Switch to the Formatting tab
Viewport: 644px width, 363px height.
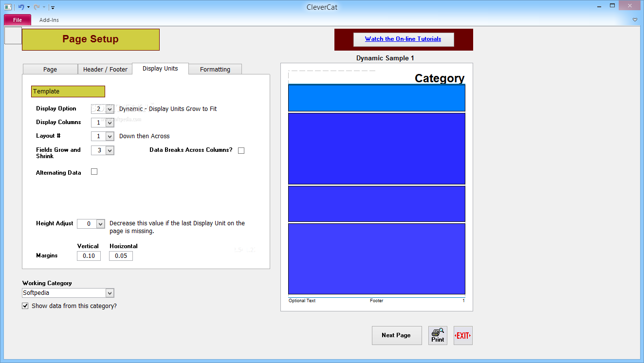point(215,69)
